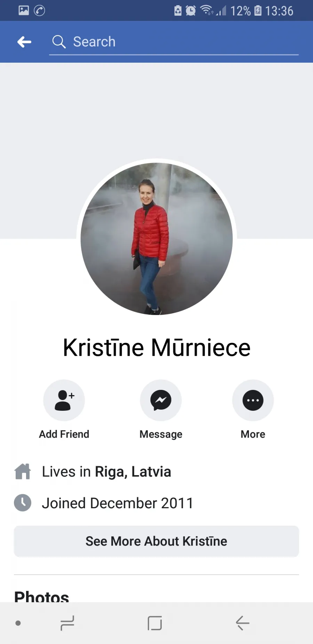The image size is (313, 644).
Task: Tap the Android home square button
Action: point(155,623)
